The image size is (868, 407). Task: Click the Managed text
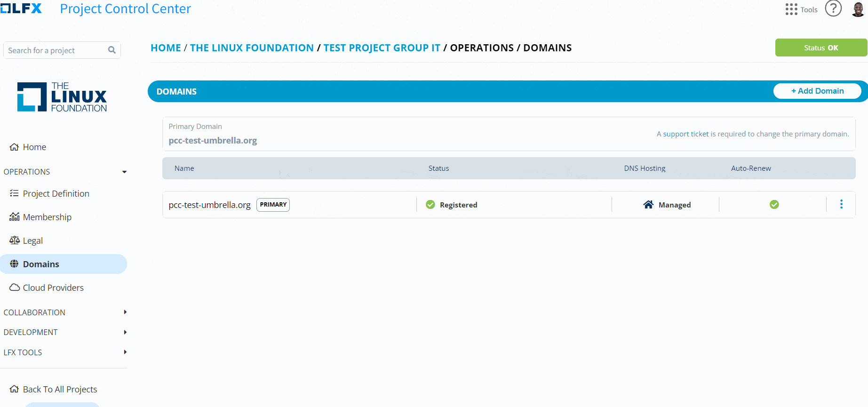[675, 205]
